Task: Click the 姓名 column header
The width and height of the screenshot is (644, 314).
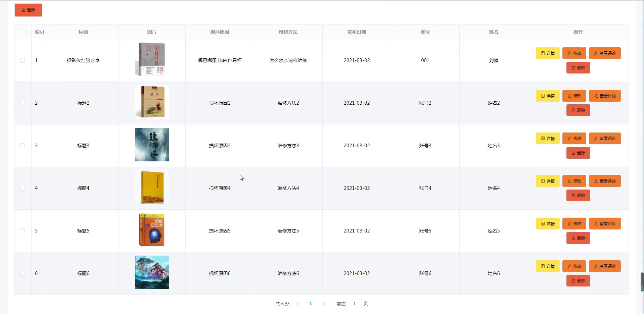Action: tap(494, 32)
